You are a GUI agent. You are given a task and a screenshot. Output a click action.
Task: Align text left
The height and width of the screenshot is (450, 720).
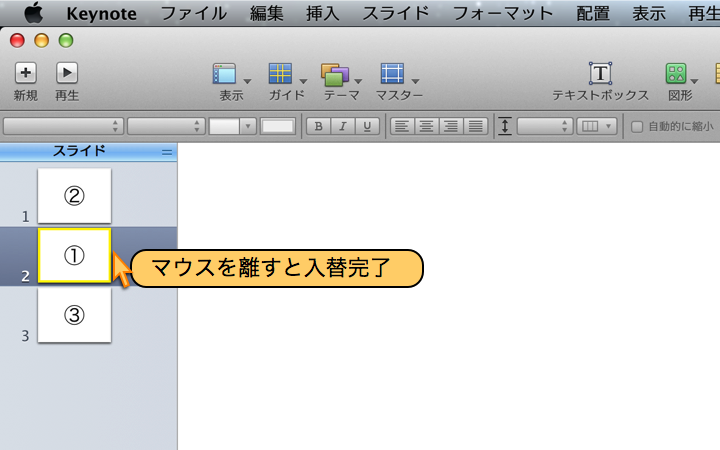point(402,126)
